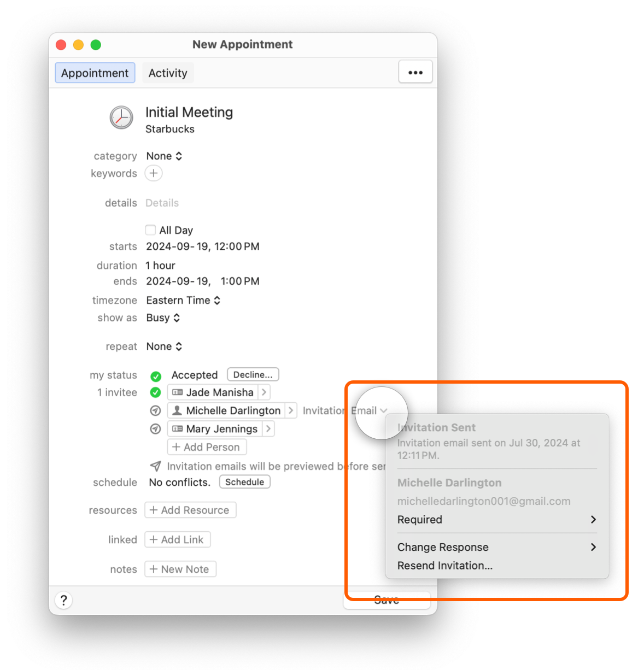Enable the All Day checkbox

pyautogui.click(x=150, y=230)
